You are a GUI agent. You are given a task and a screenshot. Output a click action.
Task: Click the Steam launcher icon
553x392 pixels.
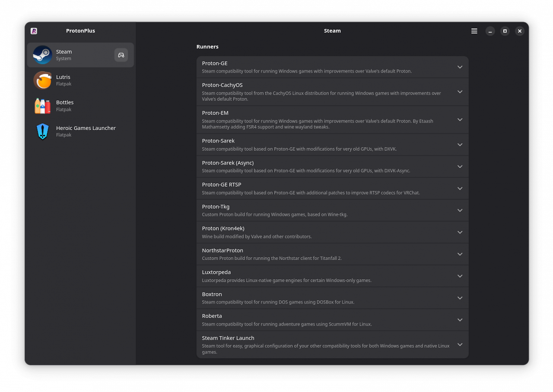tap(43, 55)
